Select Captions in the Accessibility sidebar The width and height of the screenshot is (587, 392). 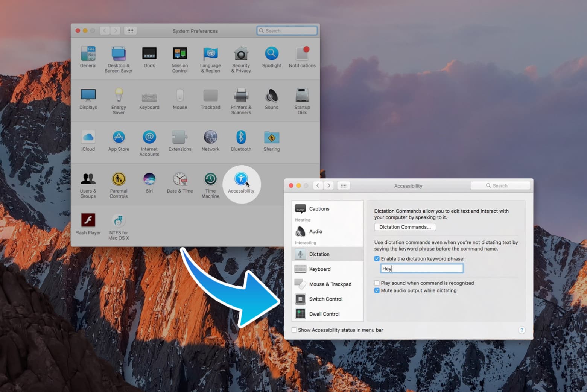click(x=319, y=208)
